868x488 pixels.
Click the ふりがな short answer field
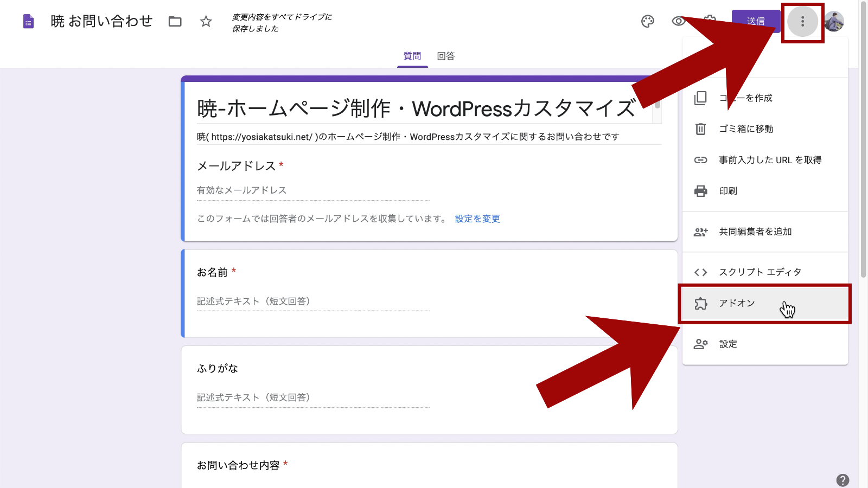[x=313, y=397]
